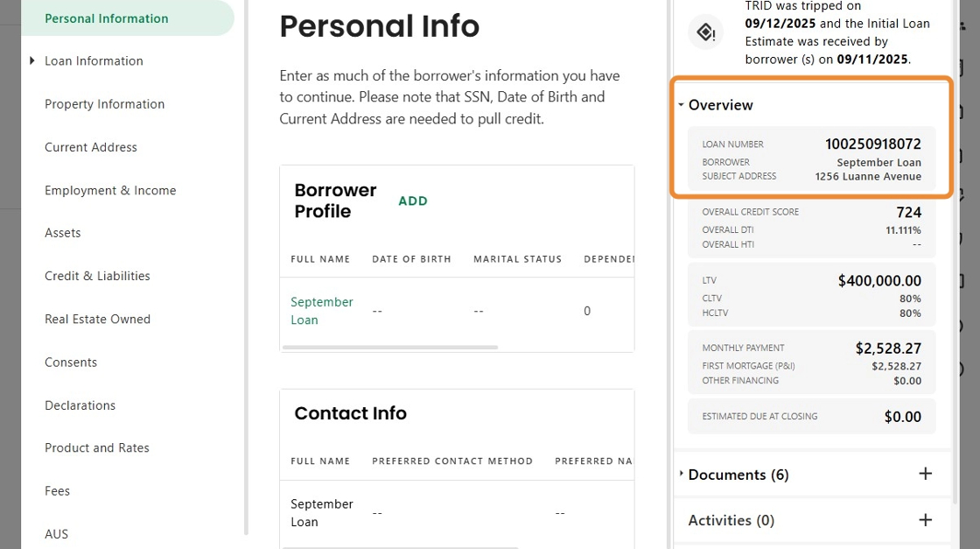Click the Borrower Profile horizontal scrollbar
The height and width of the screenshot is (549, 980).
click(390, 348)
